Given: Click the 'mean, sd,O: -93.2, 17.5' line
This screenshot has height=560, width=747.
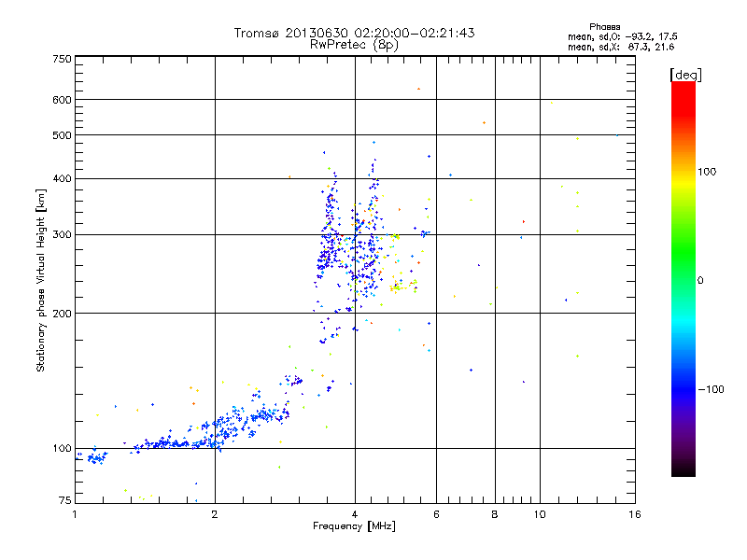Looking at the screenshot, I should click(x=622, y=36).
